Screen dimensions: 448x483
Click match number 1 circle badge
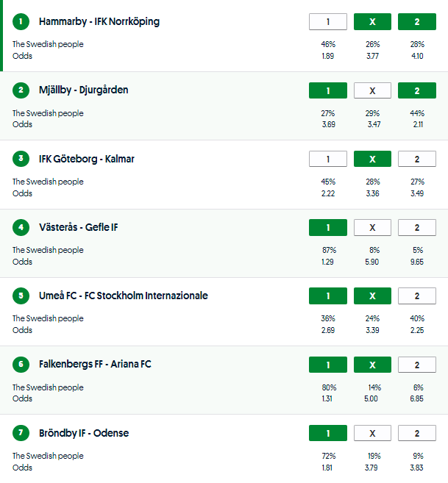pos(21,22)
